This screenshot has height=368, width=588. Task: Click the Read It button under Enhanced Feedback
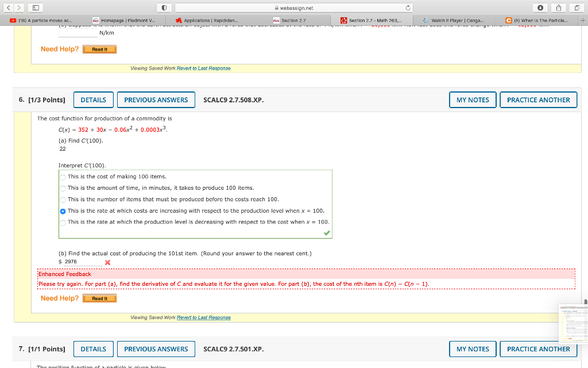click(x=99, y=298)
